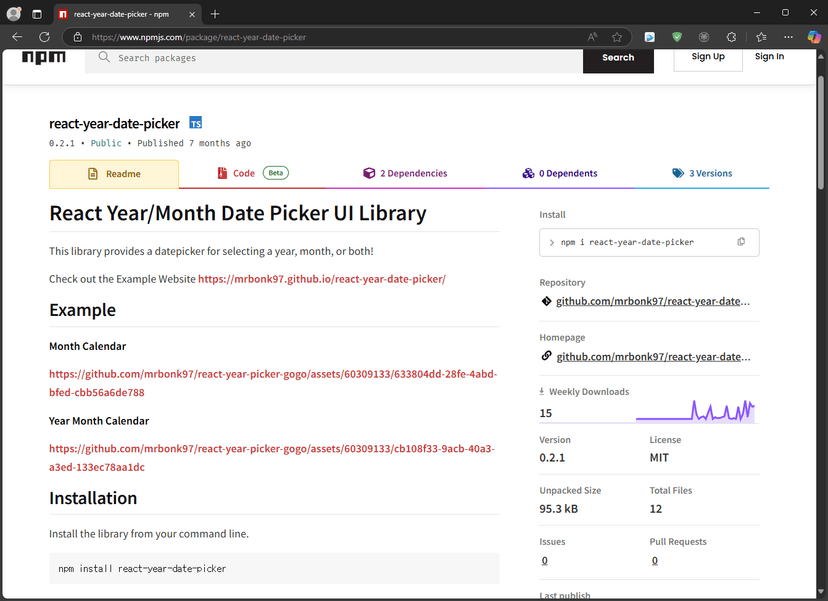Click the gray circular extension icon
This screenshot has height=601, width=828.
click(x=704, y=37)
